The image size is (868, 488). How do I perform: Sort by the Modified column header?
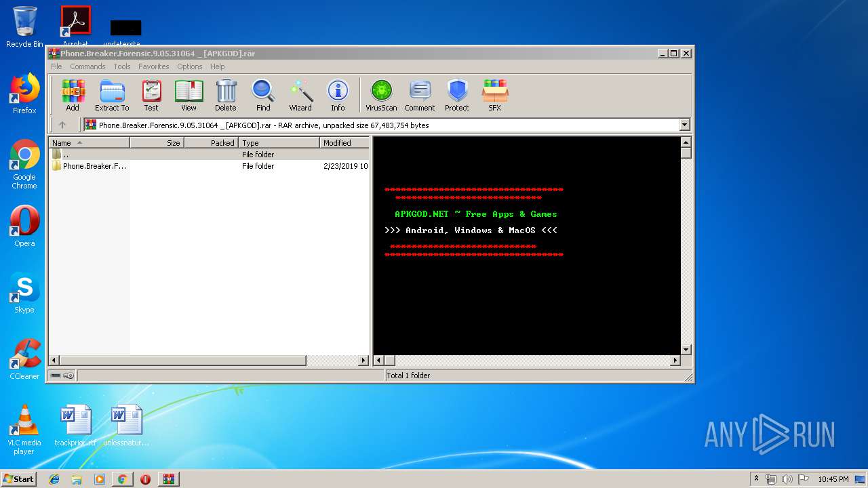[344, 143]
